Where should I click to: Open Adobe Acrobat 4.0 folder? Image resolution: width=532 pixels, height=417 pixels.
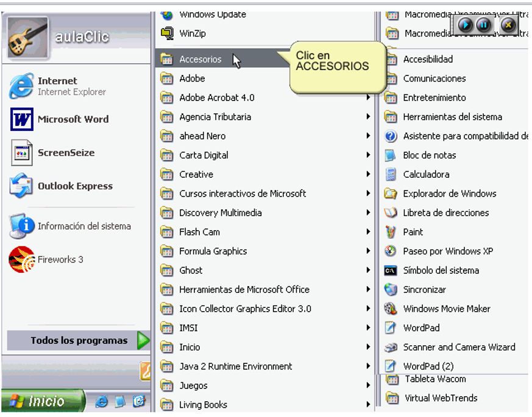265,97
